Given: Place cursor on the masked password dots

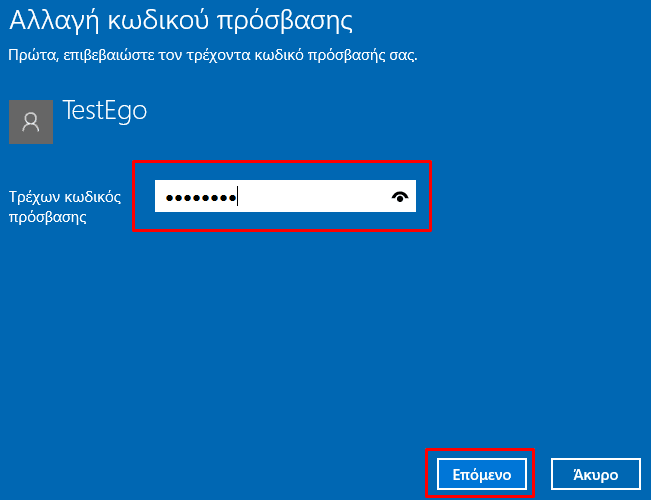Looking at the screenshot, I should [201, 198].
